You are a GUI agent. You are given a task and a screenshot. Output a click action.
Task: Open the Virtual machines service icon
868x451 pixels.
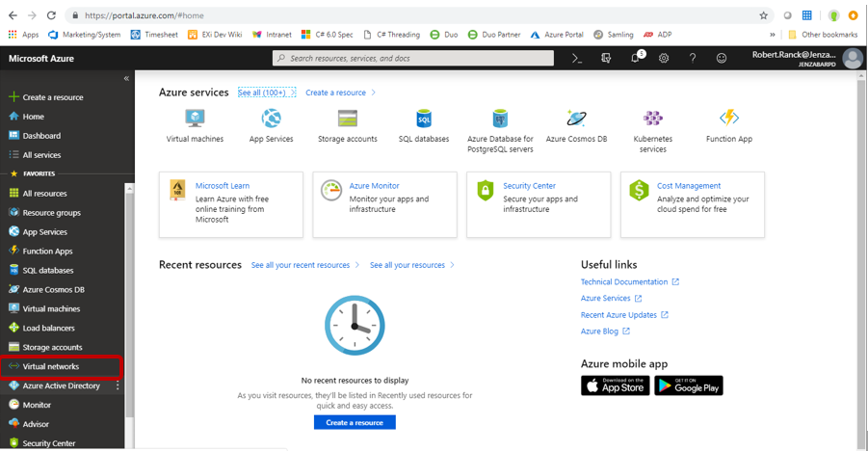[x=195, y=119]
